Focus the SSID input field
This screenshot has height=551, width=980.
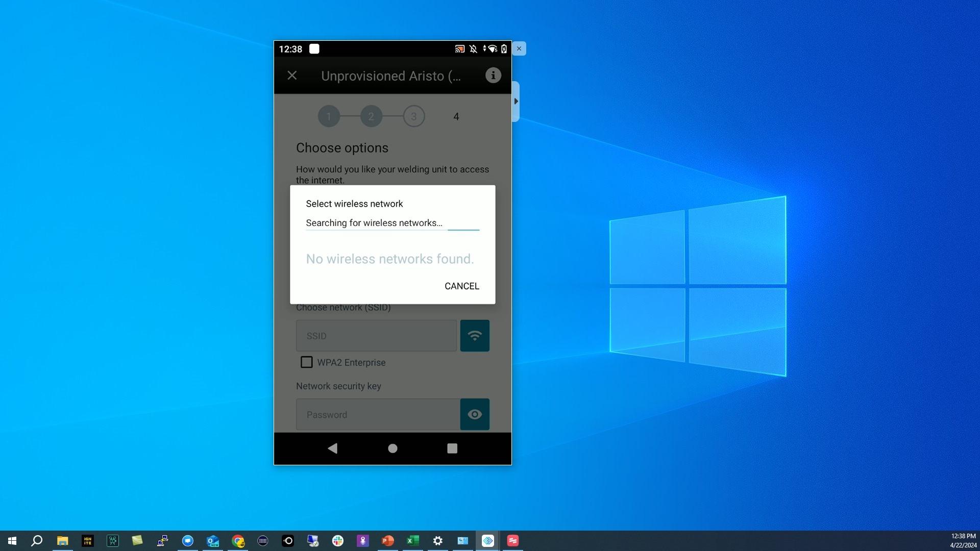377,336
